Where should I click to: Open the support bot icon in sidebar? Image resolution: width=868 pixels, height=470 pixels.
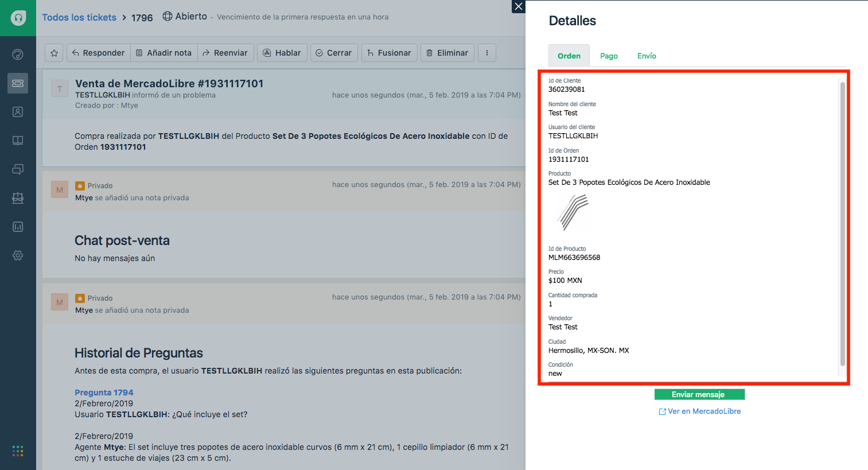[x=18, y=198]
